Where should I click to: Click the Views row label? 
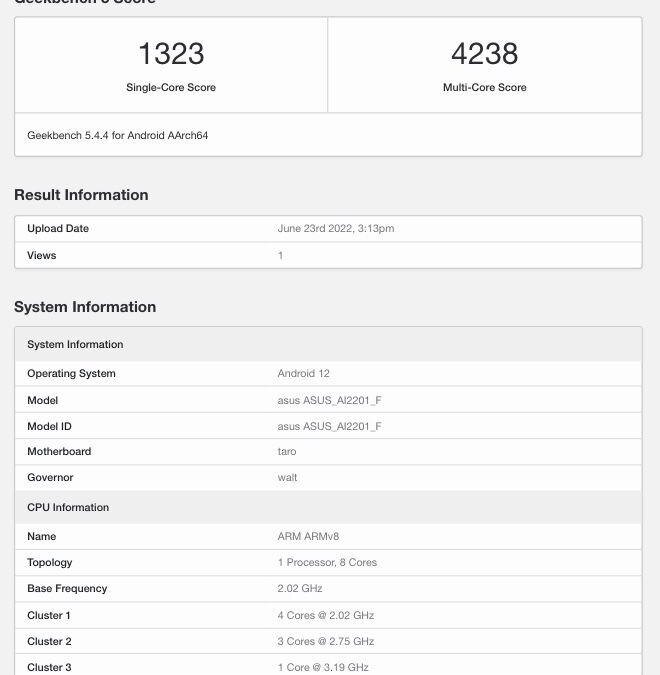pos(42,256)
